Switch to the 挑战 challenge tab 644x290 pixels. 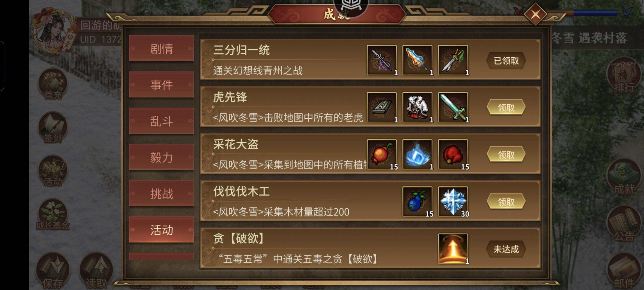point(161,194)
